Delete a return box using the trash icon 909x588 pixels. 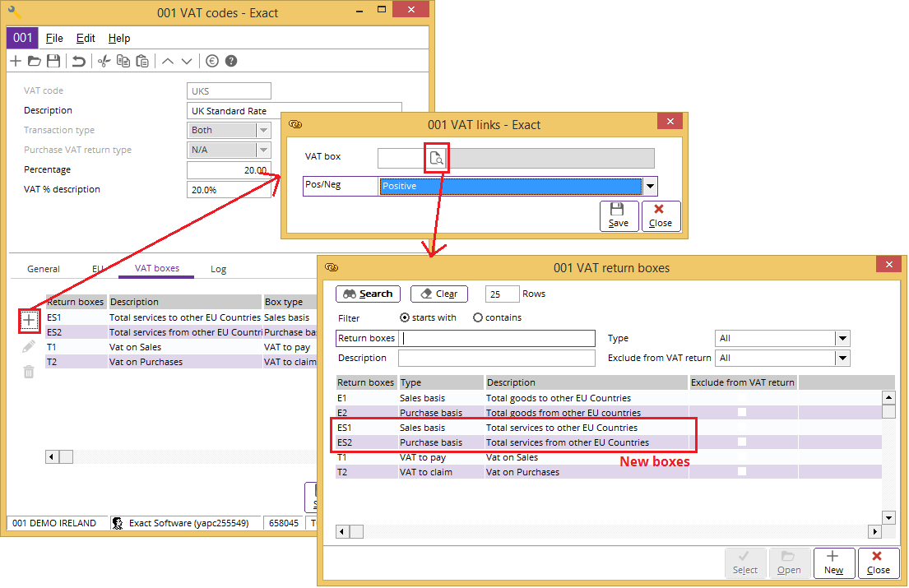pyautogui.click(x=28, y=372)
